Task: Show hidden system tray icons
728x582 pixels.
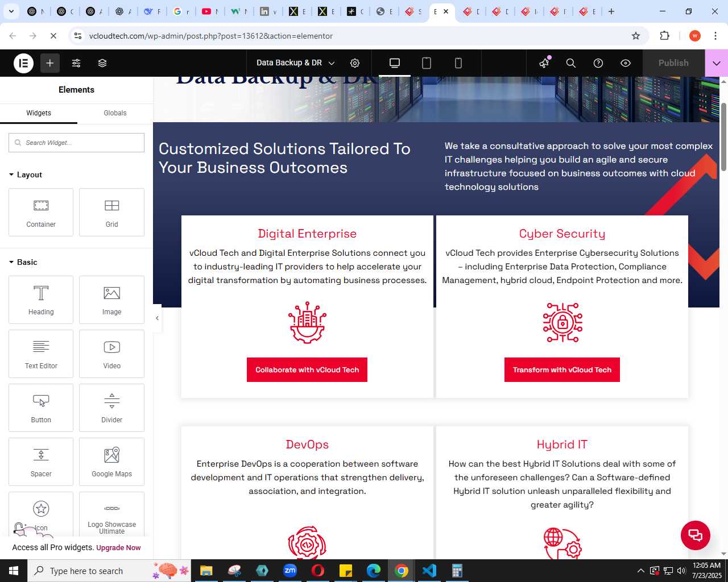Action: pos(640,571)
